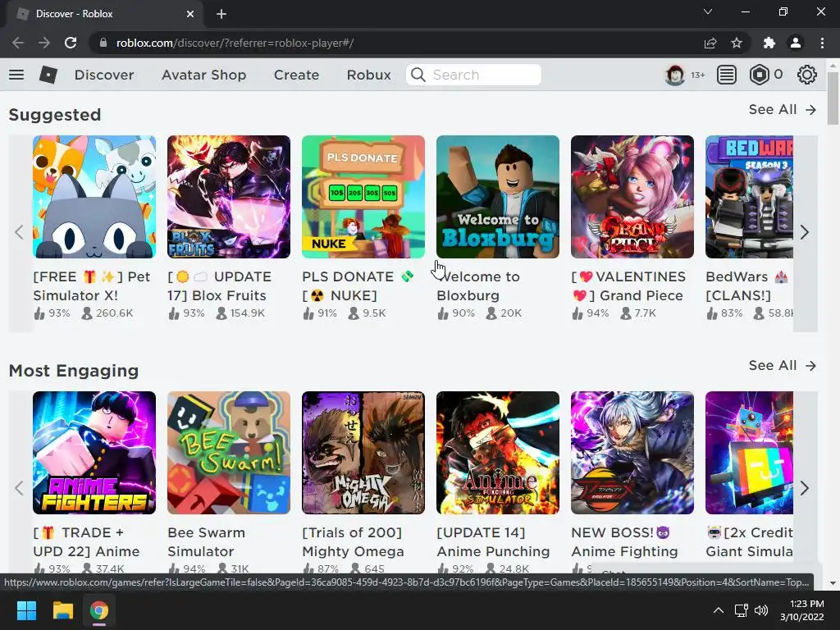This screenshot has height=630, width=840.
Task: Click the 'BedWars [CLANS!]' title
Action: coord(746,286)
